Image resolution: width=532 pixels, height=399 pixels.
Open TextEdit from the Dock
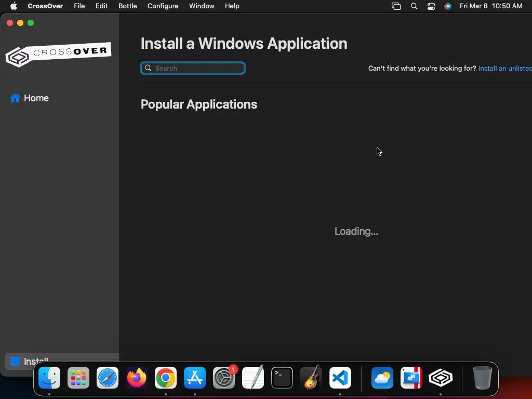(253, 378)
